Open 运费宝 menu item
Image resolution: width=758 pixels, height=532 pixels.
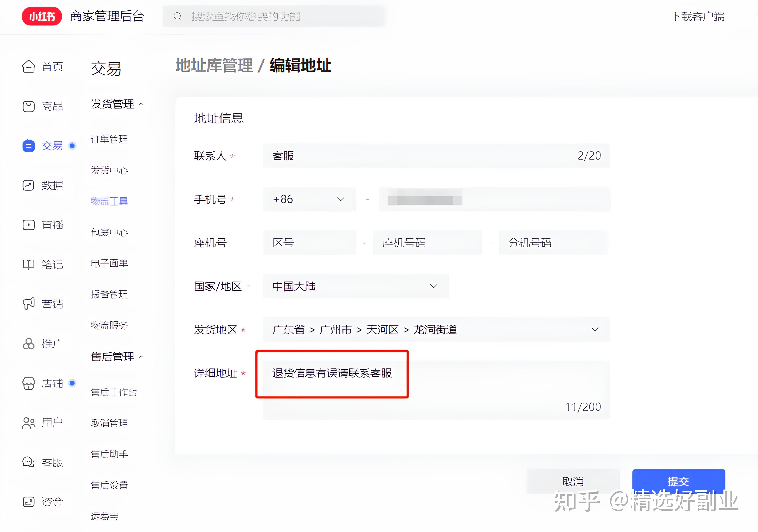pos(105,516)
